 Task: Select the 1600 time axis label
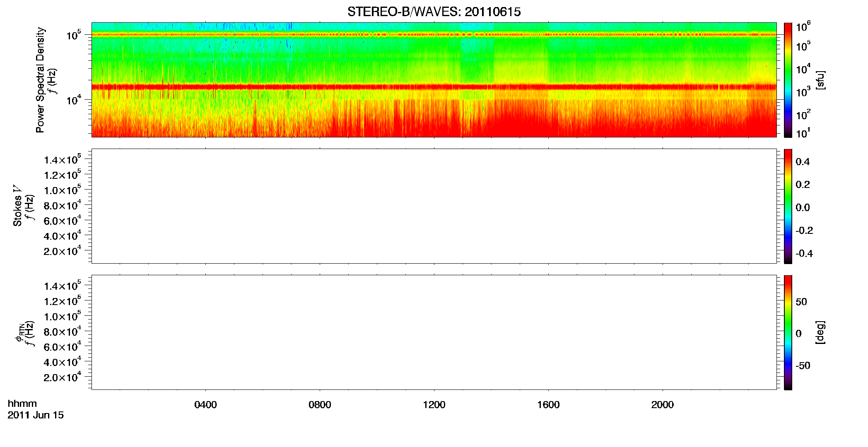pos(548,405)
